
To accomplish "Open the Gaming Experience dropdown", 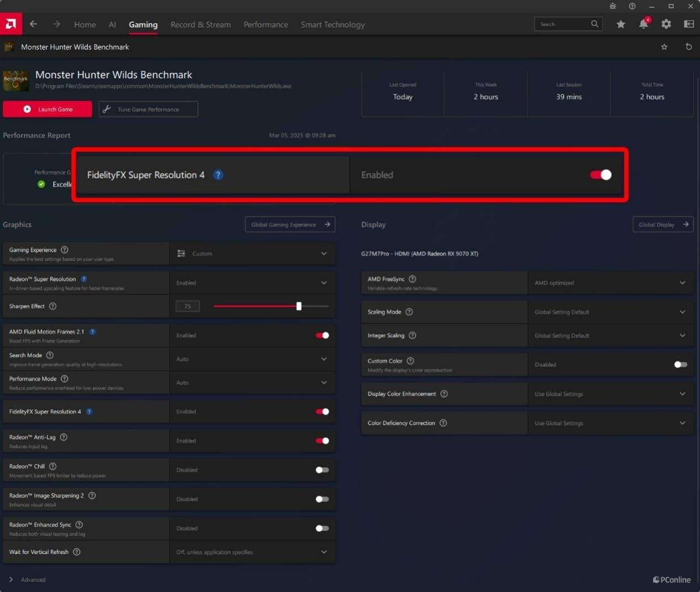I will coord(252,254).
